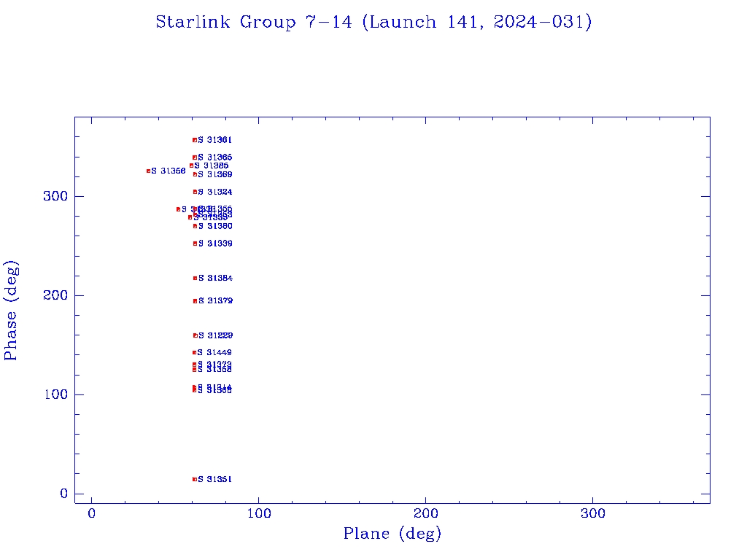Select the "S 31384" satellite label

click(215, 278)
